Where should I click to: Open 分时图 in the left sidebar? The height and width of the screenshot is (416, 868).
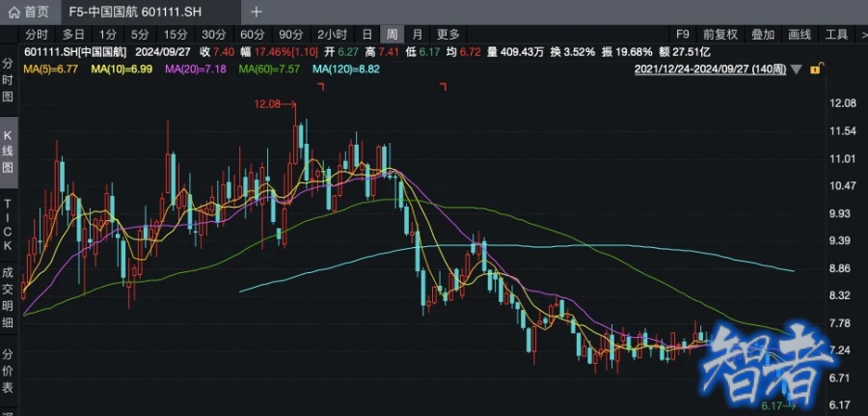click(x=9, y=80)
